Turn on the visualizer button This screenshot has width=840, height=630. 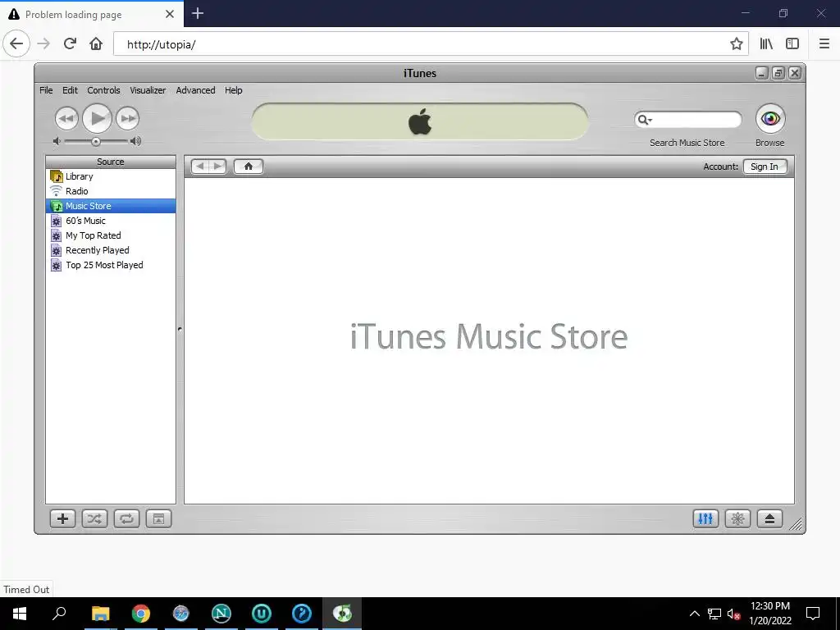pyautogui.click(x=737, y=518)
